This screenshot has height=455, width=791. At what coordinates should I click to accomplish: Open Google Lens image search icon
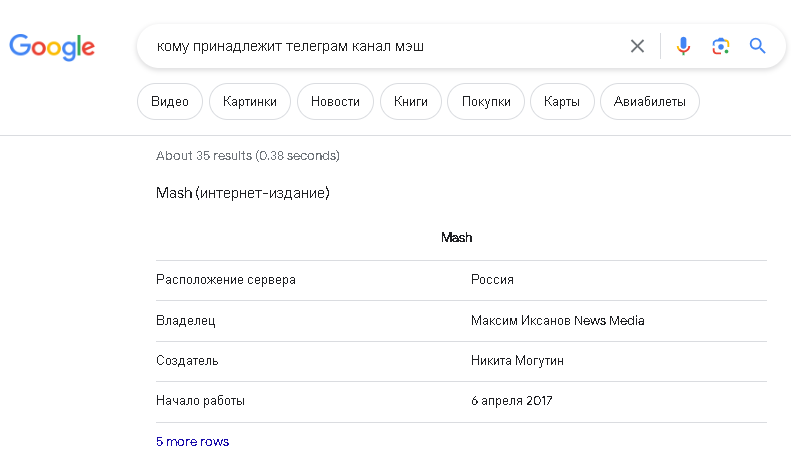pyautogui.click(x=720, y=46)
